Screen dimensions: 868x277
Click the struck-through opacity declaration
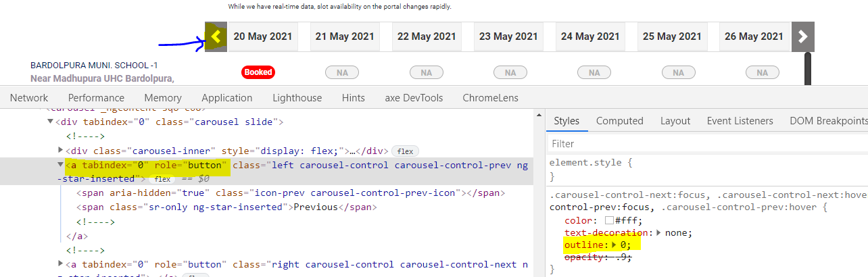598,257
